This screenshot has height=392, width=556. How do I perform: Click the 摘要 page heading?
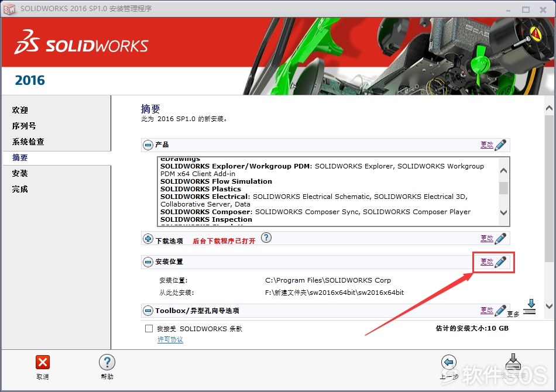point(150,109)
